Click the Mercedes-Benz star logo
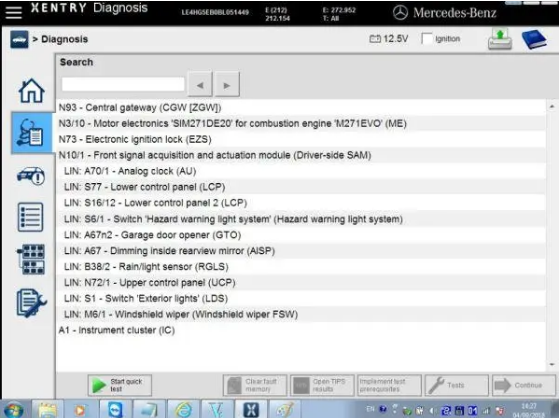Image resolution: width=559 pixels, height=418 pixels. 400,13
